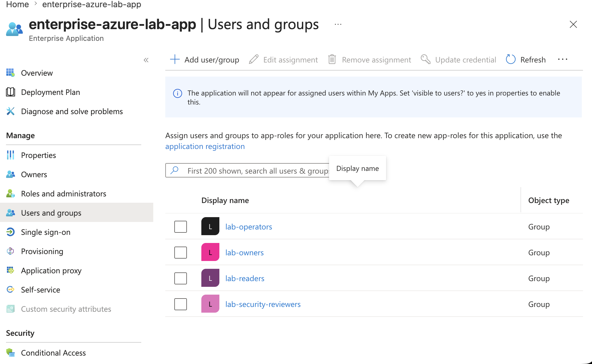Click the enterprise application header icon
This screenshot has width=592, height=364.
[x=14, y=29]
